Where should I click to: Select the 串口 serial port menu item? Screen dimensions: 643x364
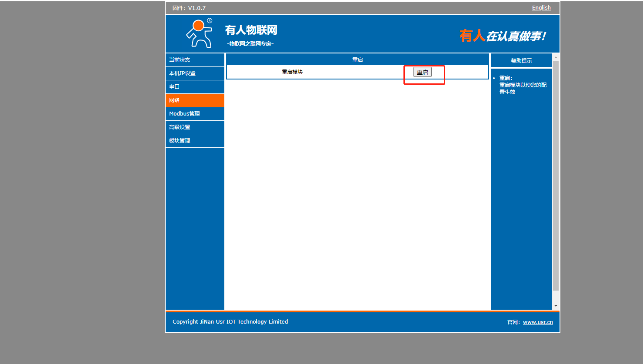(174, 87)
